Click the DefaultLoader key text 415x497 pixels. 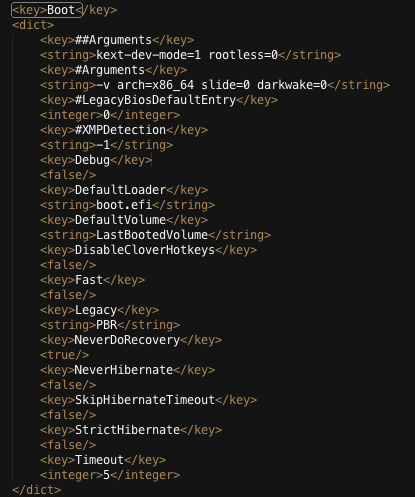pos(120,190)
